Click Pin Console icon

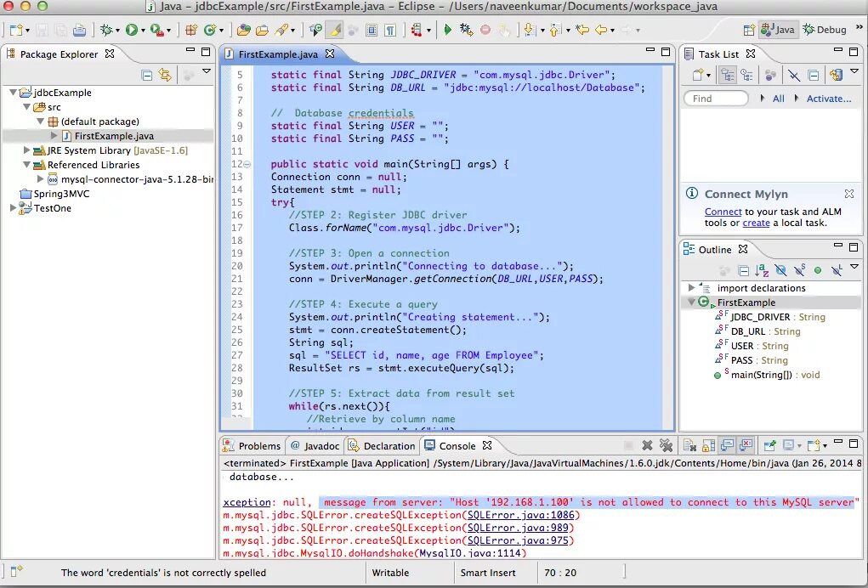[770, 445]
